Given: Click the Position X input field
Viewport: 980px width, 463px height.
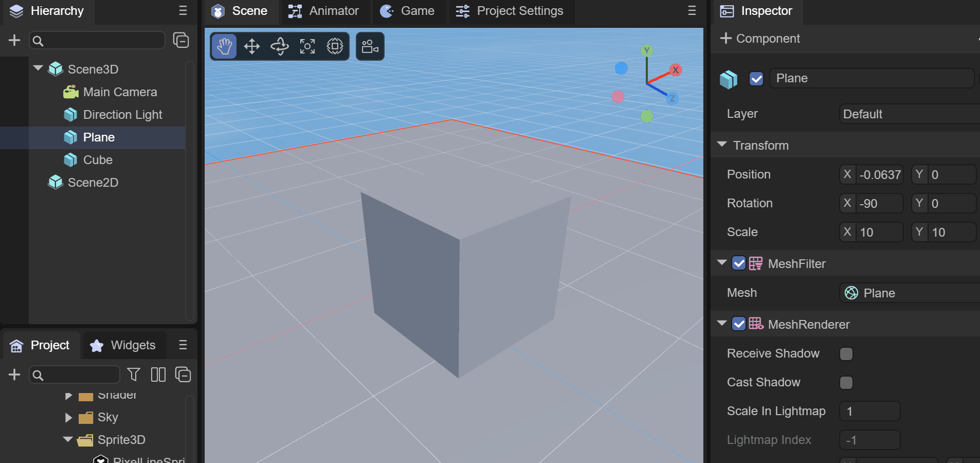Looking at the screenshot, I should click(880, 175).
